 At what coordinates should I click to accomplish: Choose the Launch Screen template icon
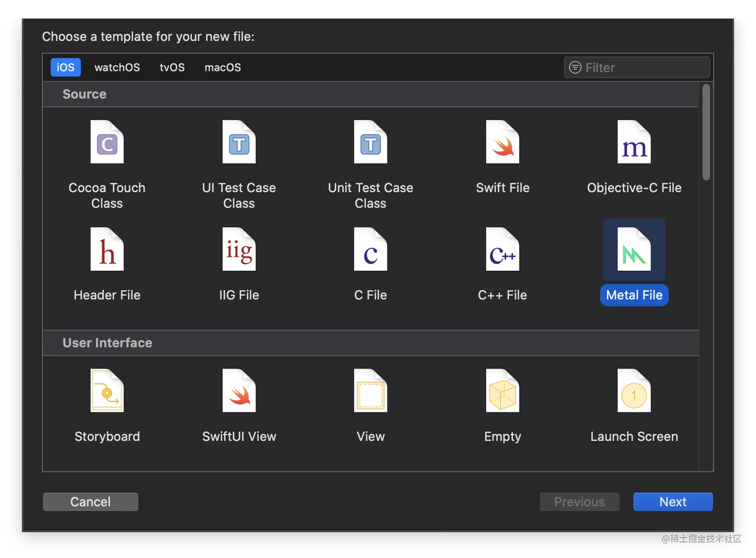[634, 391]
